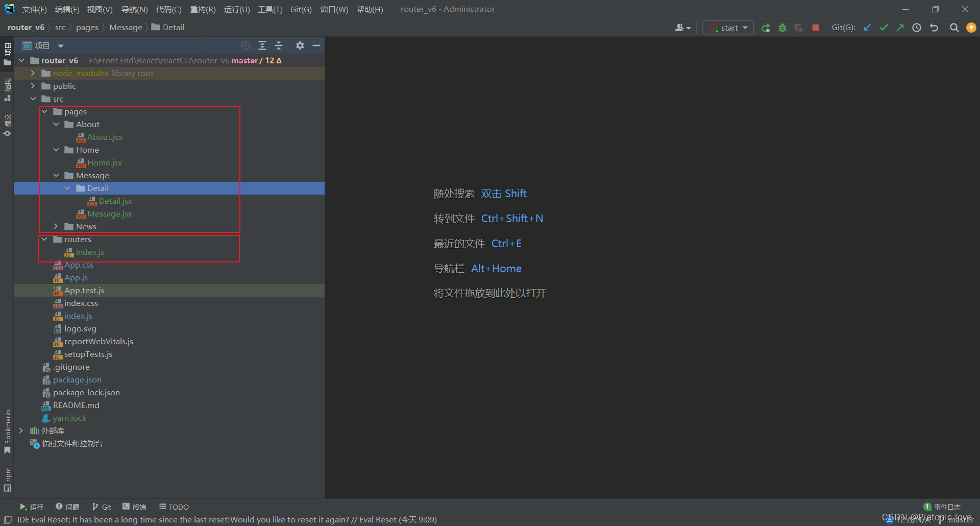Collapse the Message folder
This screenshot has height=526, width=980.
(56, 175)
